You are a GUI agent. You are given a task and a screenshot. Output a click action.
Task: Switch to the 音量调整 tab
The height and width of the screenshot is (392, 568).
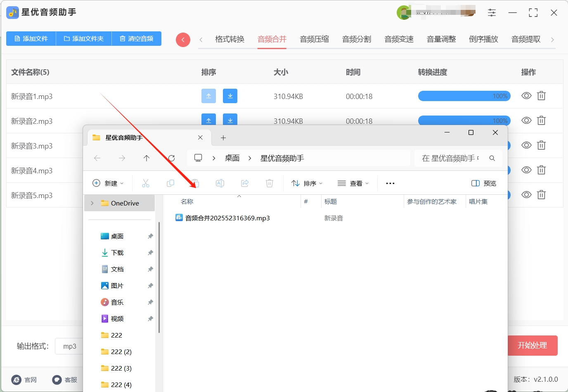click(x=441, y=39)
